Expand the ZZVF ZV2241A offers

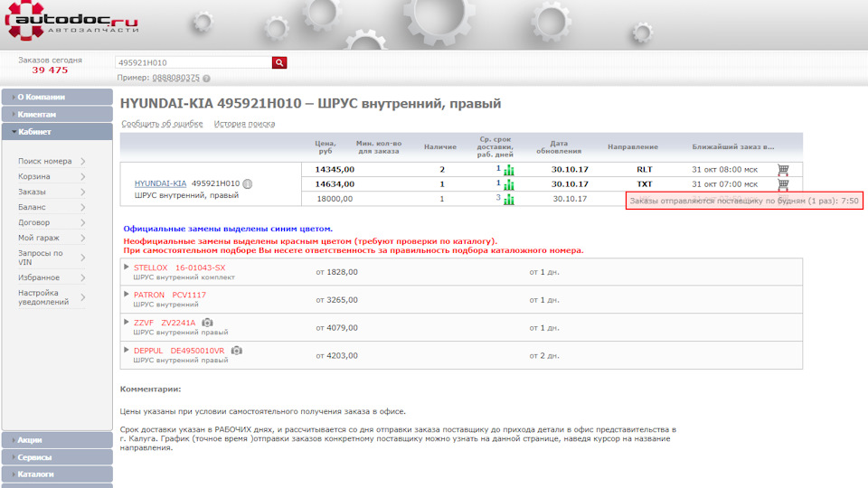coord(127,322)
